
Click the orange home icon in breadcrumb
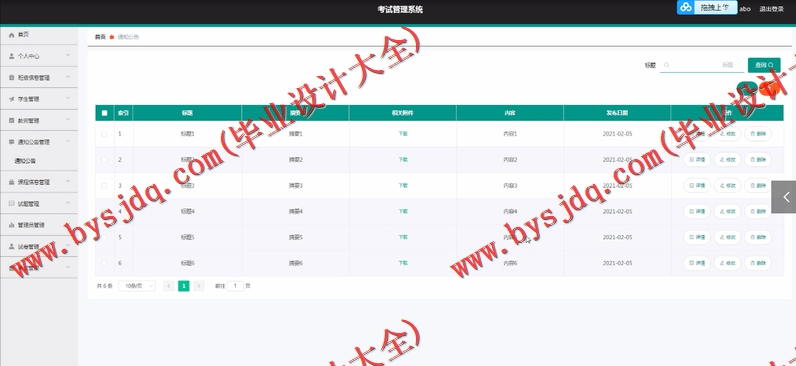(x=112, y=37)
